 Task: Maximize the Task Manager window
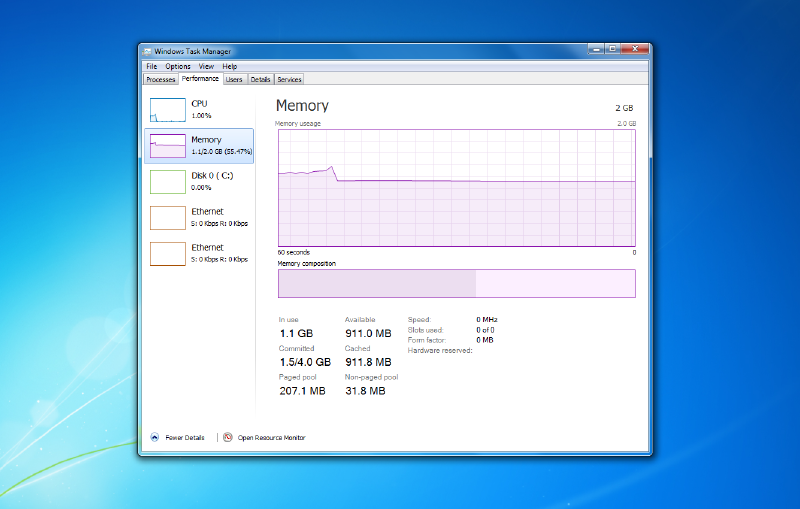point(613,49)
